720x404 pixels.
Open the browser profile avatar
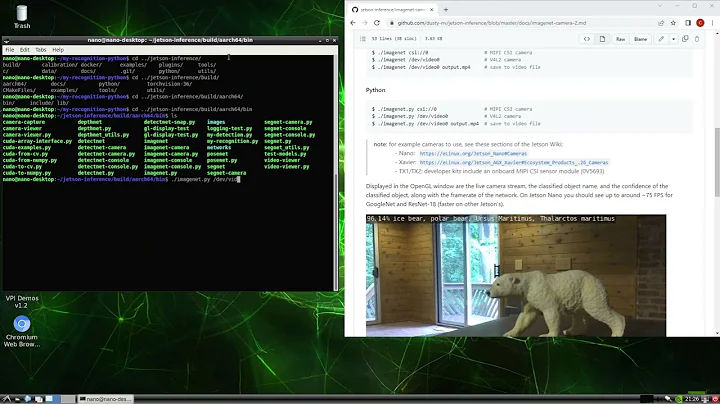point(700,23)
